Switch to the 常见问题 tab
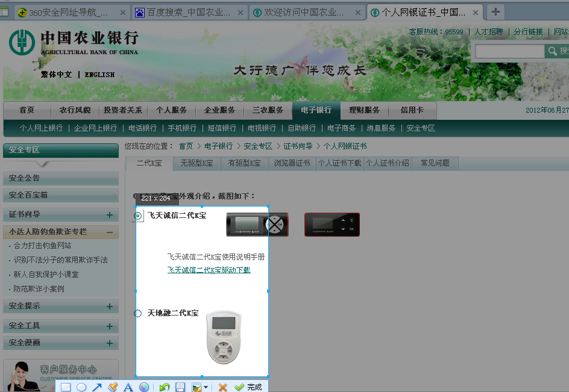 [435, 163]
